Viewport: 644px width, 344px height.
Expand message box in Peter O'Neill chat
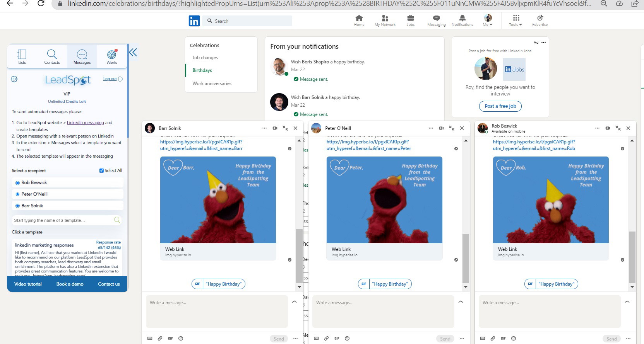tap(461, 302)
